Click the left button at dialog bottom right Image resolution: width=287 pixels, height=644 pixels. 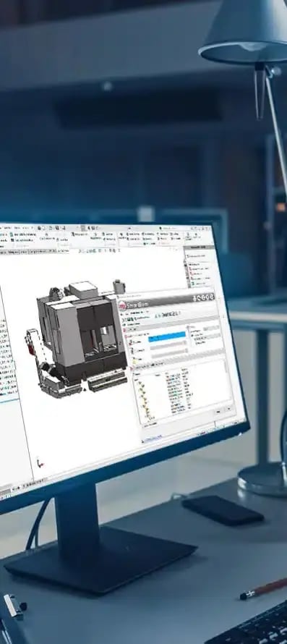point(218,411)
